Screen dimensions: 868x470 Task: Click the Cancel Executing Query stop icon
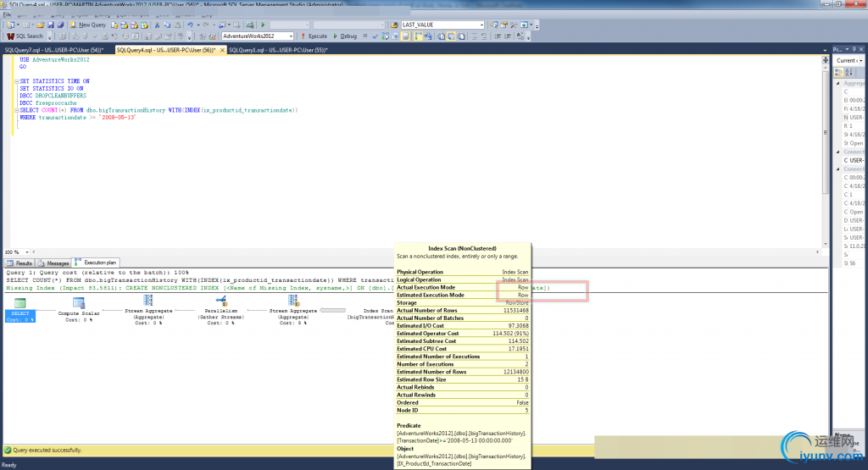(364, 36)
